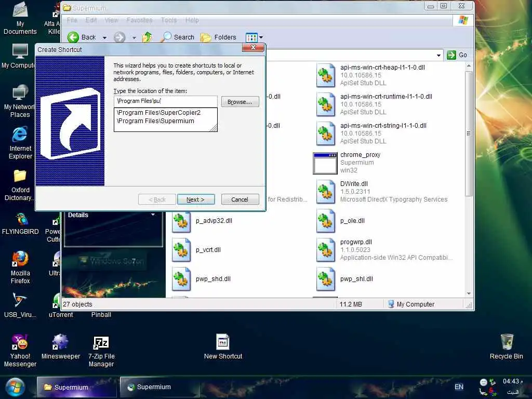
Task: Click the EN language indicator in tray
Action: click(459, 387)
